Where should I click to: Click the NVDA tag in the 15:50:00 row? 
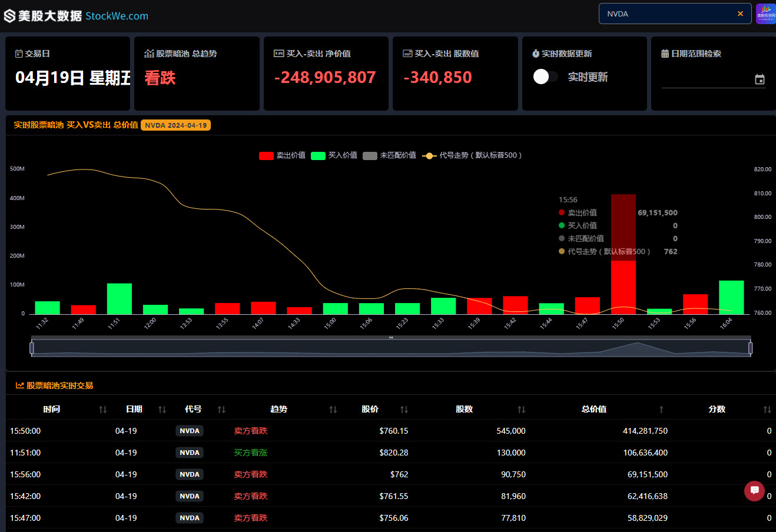[190, 431]
